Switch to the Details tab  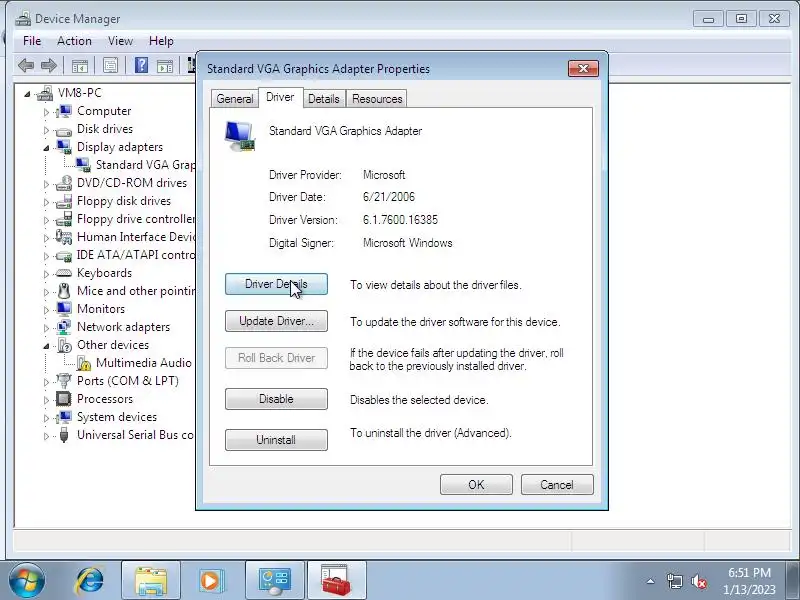(324, 98)
